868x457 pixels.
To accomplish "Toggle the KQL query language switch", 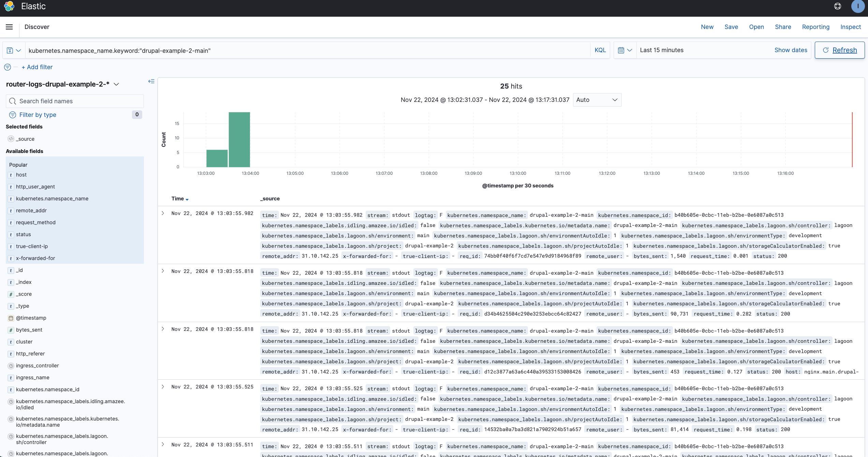I will pyautogui.click(x=600, y=50).
